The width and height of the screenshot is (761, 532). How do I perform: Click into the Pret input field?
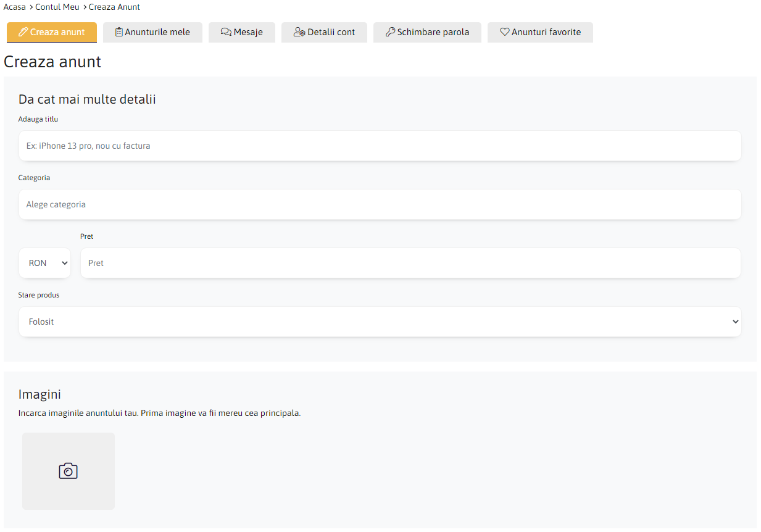pos(410,263)
